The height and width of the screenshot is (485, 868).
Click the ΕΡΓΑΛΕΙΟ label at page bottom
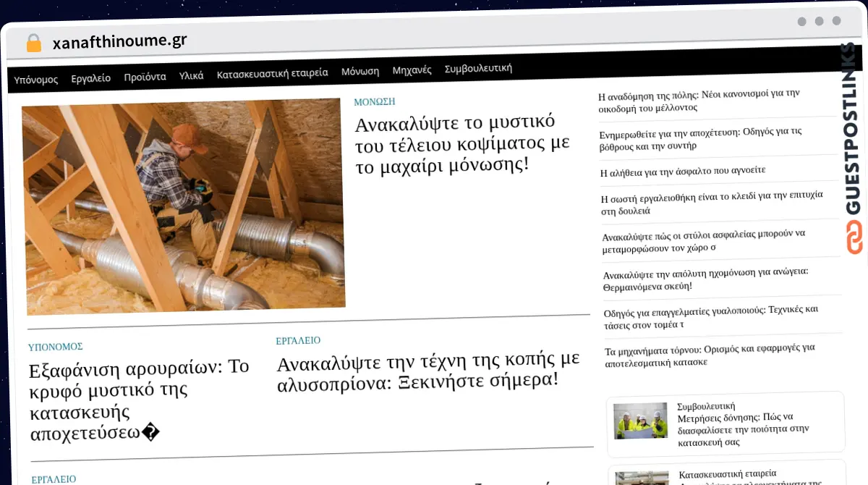pos(54,479)
